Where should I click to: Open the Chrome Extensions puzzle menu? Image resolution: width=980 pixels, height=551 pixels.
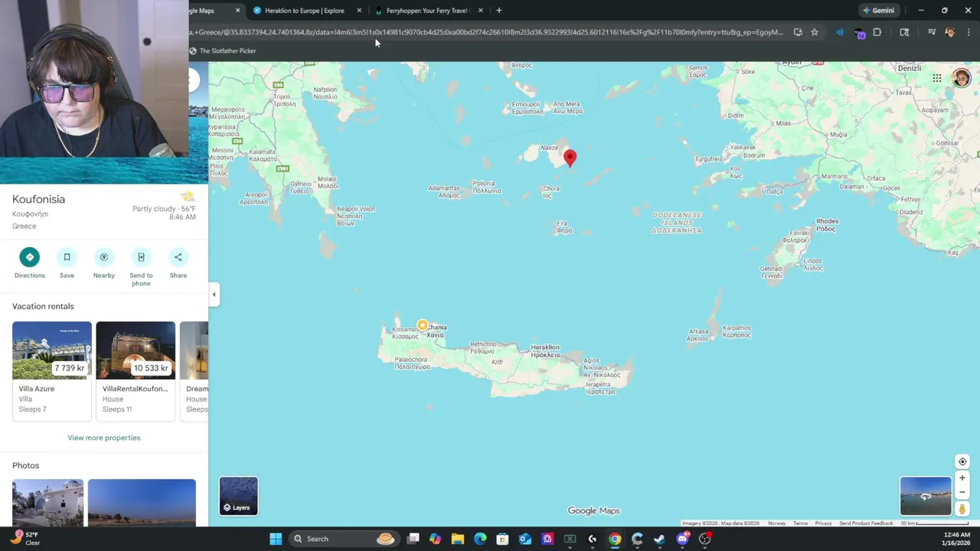pyautogui.click(x=877, y=32)
